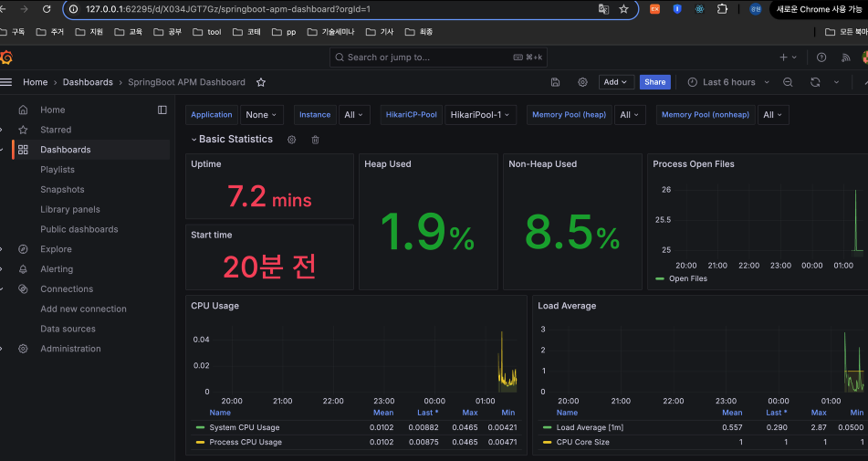This screenshot has height=461, width=868.
Task: Open Explore in the sidebar
Action: coord(56,249)
